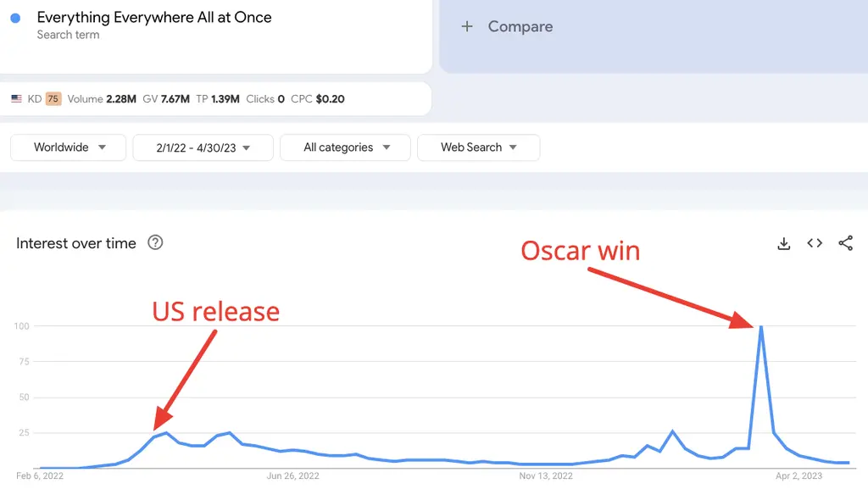The height and width of the screenshot is (489, 868).
Task: Open the Web Search type dropdown
Action: tap(478, 147)
